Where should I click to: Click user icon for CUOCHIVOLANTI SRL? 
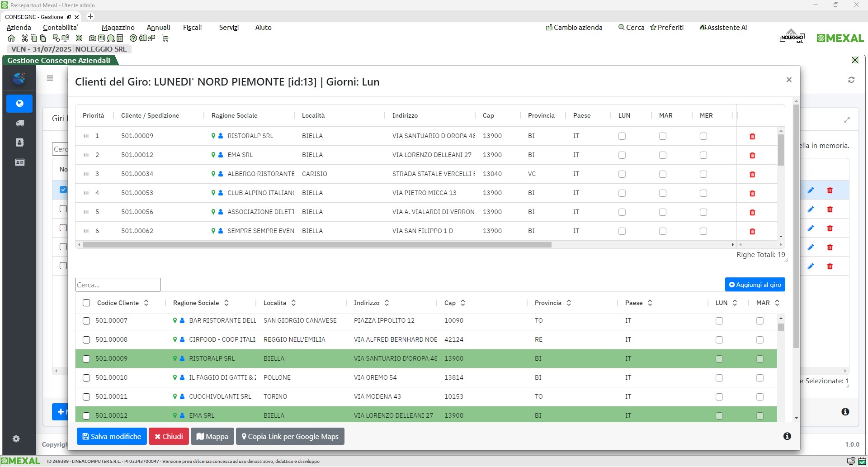[182, 396]
